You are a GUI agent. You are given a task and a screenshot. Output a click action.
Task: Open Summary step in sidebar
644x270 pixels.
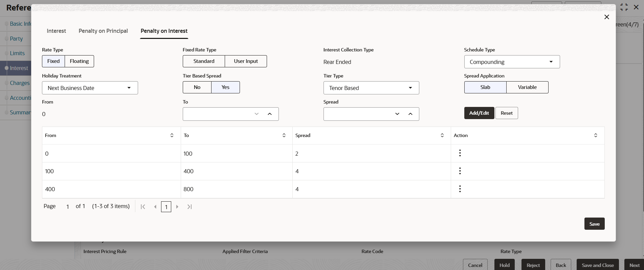pyautogui.click(x=20, y=112)
